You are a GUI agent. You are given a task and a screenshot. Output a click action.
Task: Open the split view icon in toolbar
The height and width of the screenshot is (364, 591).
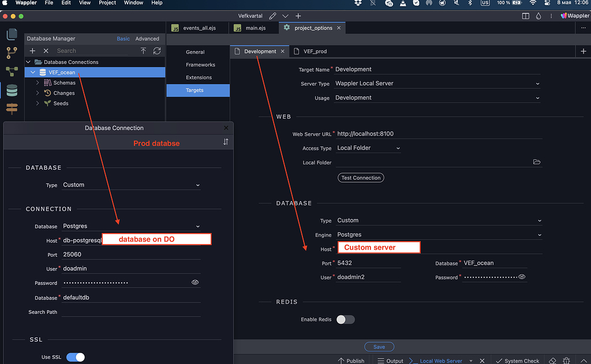(x=525, y=16)
